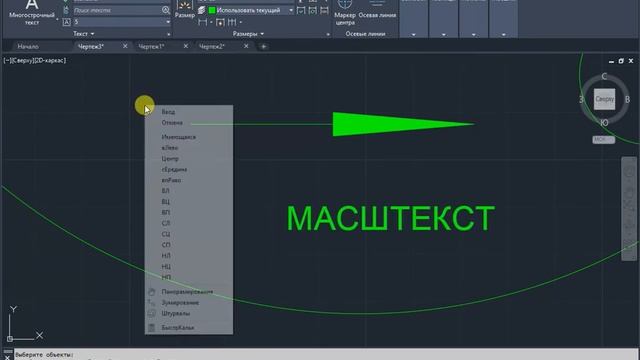Click the МАСШТЕКСТ text object in drawing
Screen dimensions: 640x360
click(391, 218)
